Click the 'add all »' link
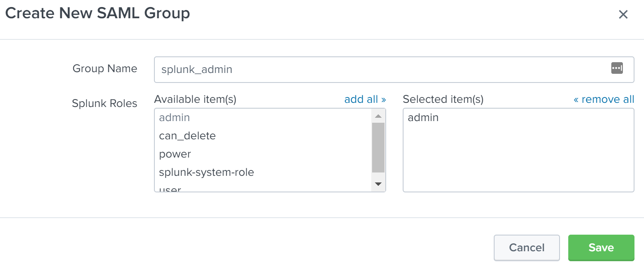The width and height of the screenshot is (644, 267). (365, 100)
